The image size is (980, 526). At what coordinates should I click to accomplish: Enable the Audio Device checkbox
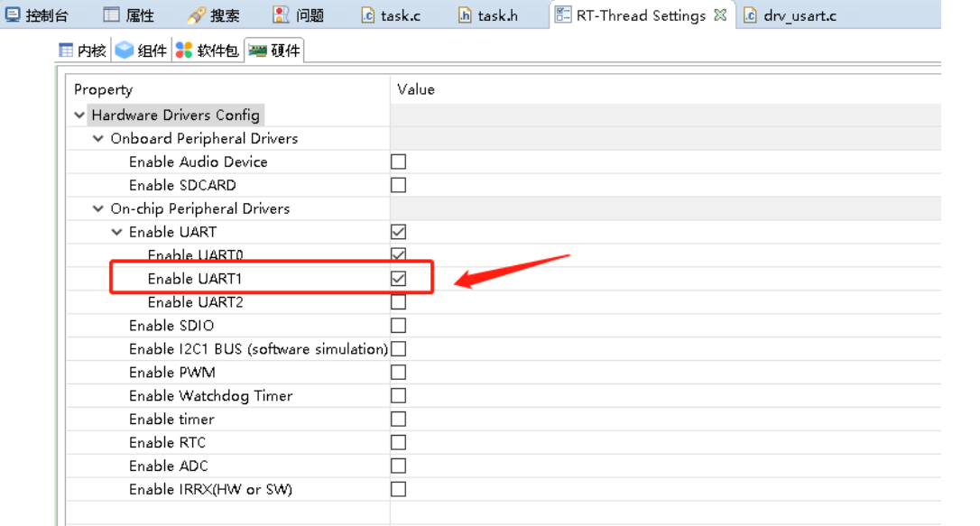[x=398, y=161]
